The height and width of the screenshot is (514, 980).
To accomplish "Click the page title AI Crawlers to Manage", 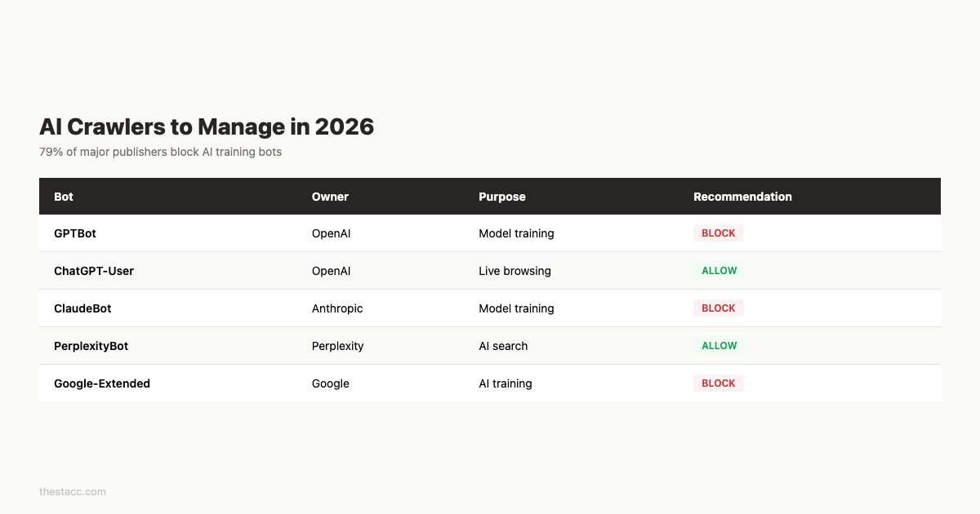I will click(x=207, y=127).
